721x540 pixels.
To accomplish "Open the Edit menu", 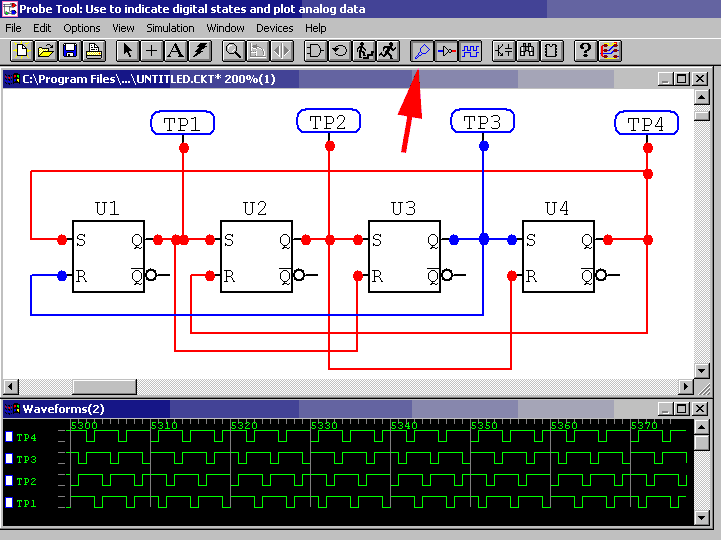I will click(42, 28).
